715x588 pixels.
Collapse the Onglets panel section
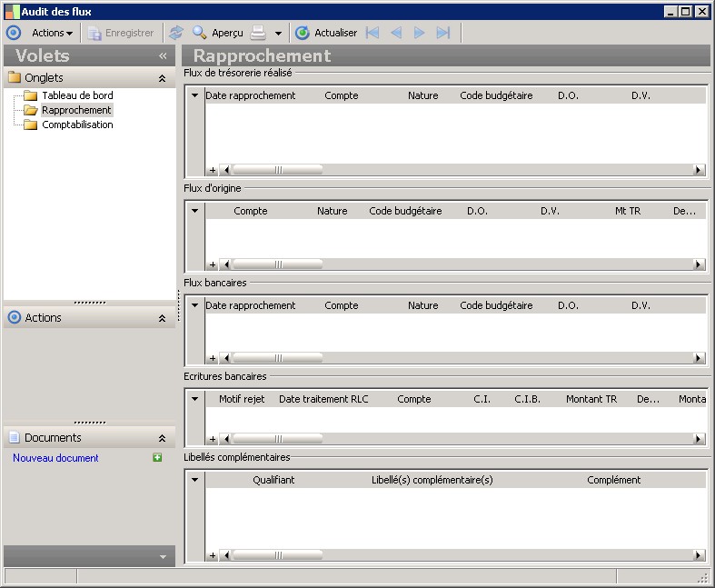coord(162,78)
